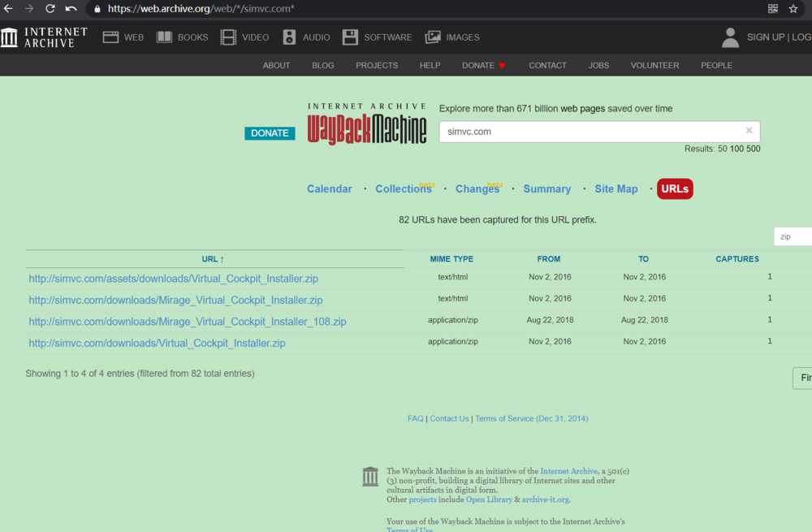The width and height of the screenshot is (812, 532).
Task: Sort by the URL column header
Action: point(213,259)
